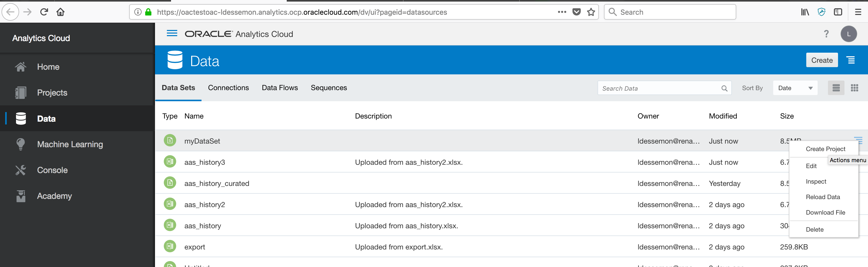Click the Name column header

[x=194, y=116]
